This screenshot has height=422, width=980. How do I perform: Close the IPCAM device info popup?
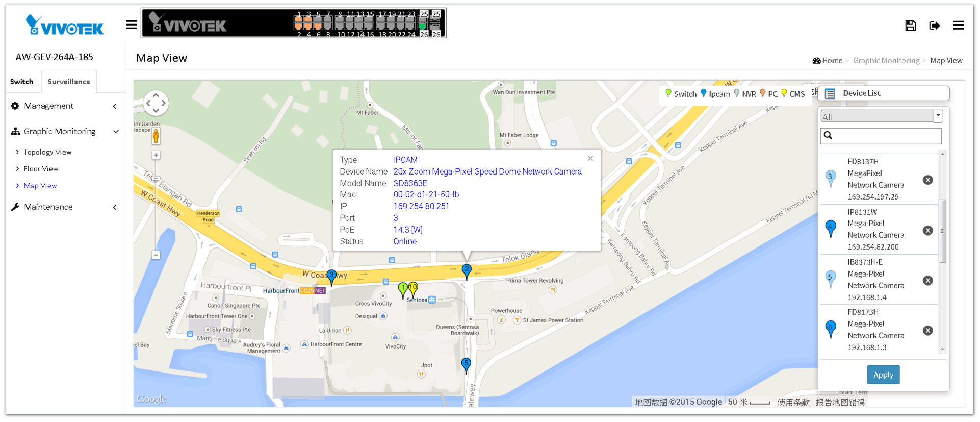point(590,158)
